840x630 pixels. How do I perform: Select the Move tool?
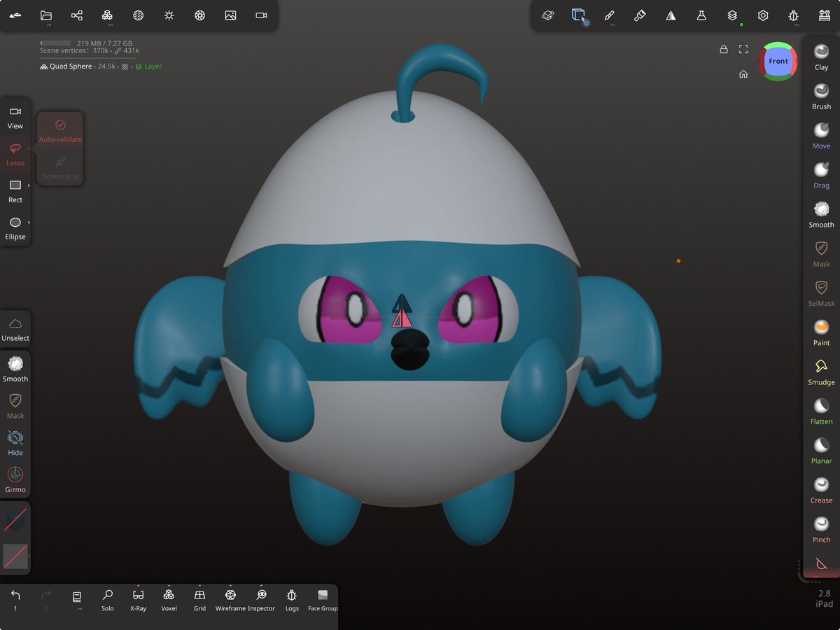(821, 135)
